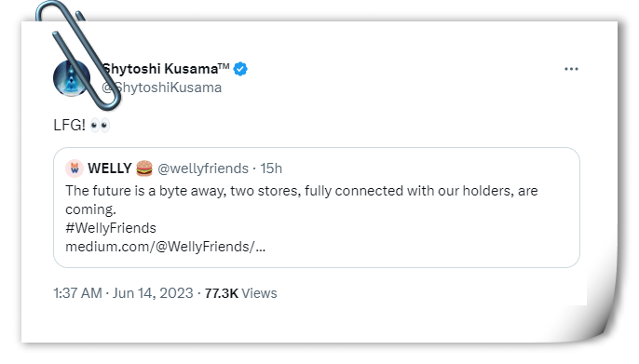The width and height of the screenshot is (639, 364).
Task: Click the 1:37 AM time link
Action: (x=77, y=293)
